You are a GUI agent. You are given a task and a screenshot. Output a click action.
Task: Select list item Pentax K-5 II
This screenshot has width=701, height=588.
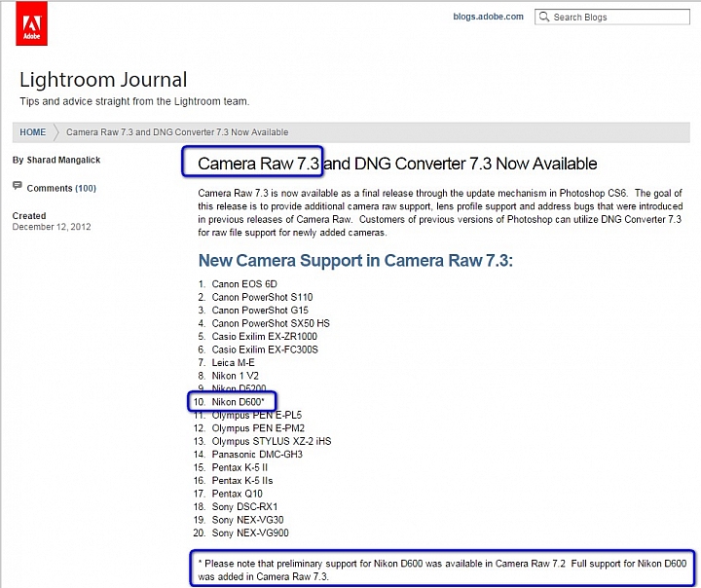coord(240,467)
